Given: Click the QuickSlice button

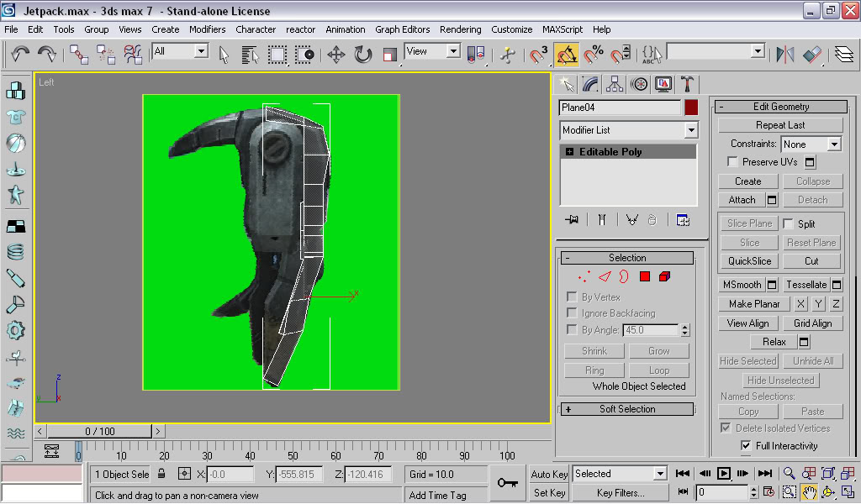Looking at the screenshot, I should [x=749, y=261].
